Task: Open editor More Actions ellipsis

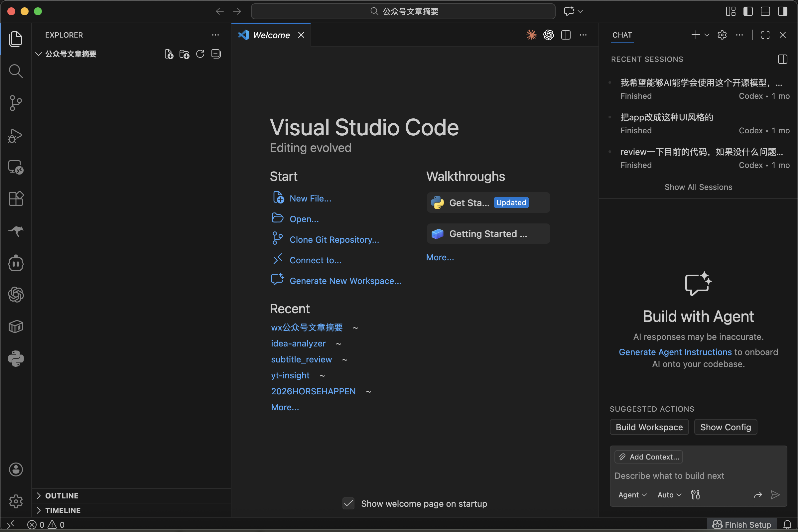Action: 583,35
